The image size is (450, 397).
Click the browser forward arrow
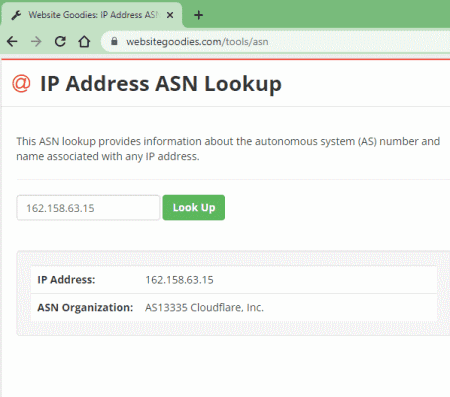pyautogui.click(x=36, y=42)
